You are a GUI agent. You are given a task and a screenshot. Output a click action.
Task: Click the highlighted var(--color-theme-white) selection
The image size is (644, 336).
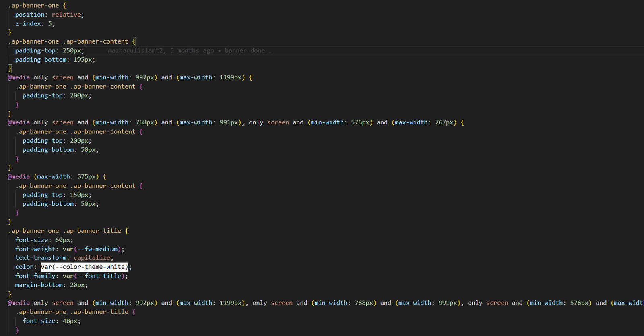[85, 267]
